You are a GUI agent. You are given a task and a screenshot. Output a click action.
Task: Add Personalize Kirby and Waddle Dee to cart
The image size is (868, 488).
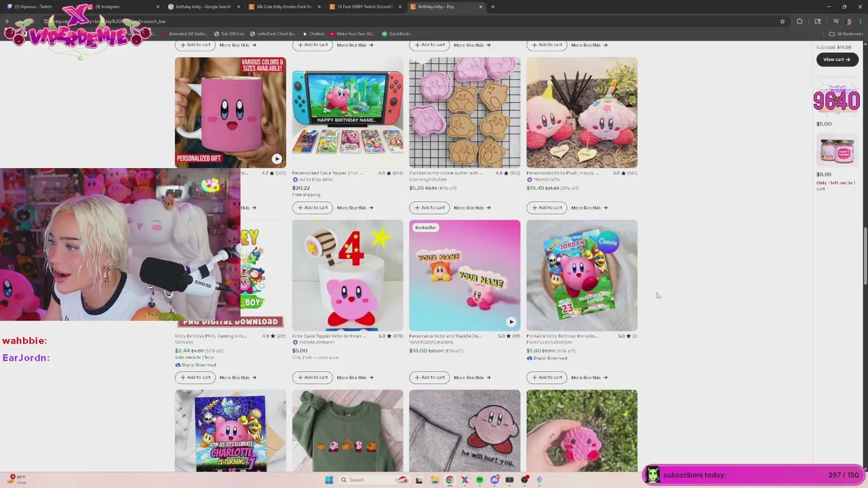tap(430, 378)
